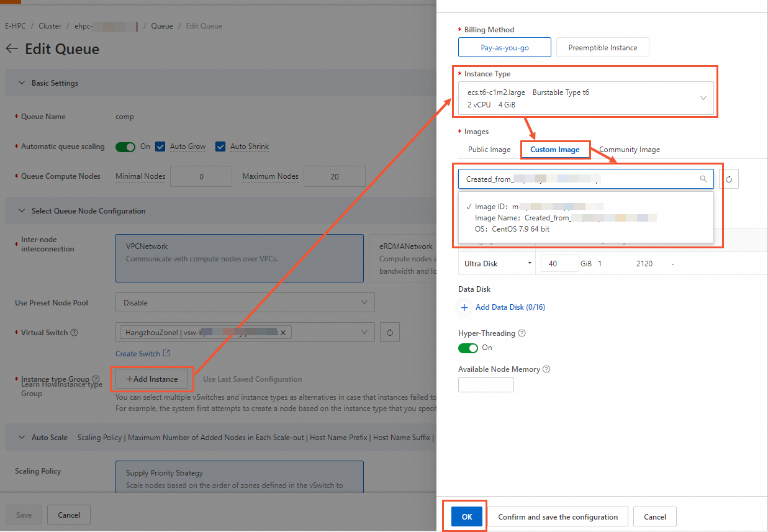Click the help icon next to Virtual Switch label
The height and width of the screenshot is (532, 768).
(75, 333)
